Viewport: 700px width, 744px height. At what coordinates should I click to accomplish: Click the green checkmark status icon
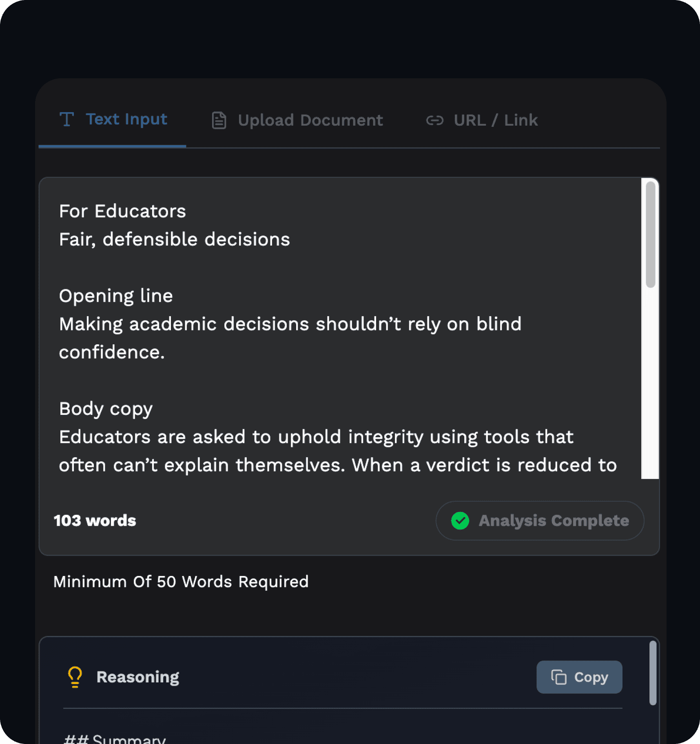pos(460,520)
